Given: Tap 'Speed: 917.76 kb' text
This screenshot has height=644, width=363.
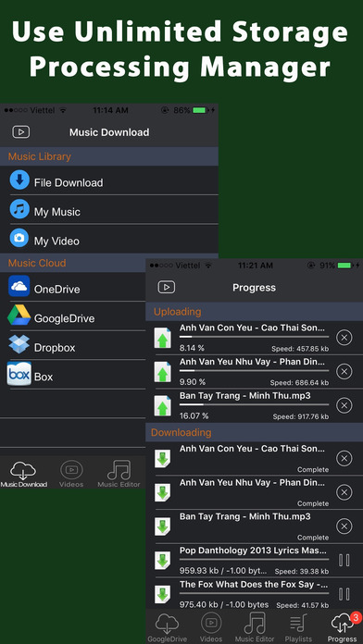Looking at the screenshot, I should click(x=301, y=417).
